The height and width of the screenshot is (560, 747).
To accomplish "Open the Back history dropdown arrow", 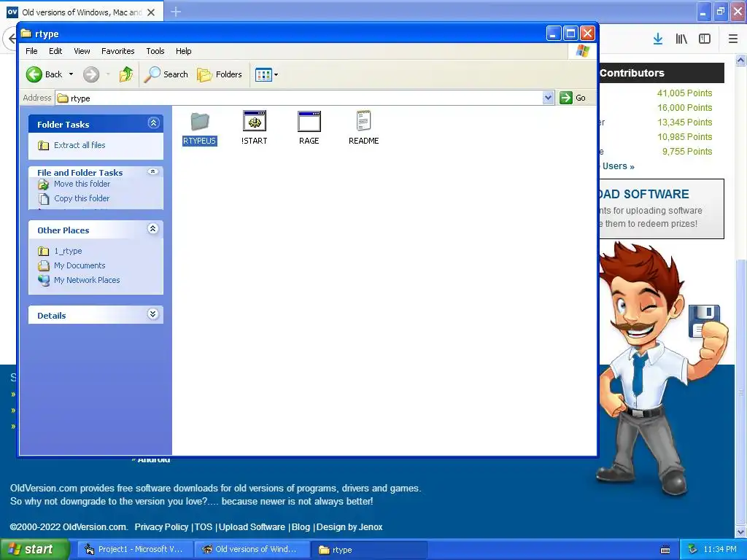I will tap(71, 74).
